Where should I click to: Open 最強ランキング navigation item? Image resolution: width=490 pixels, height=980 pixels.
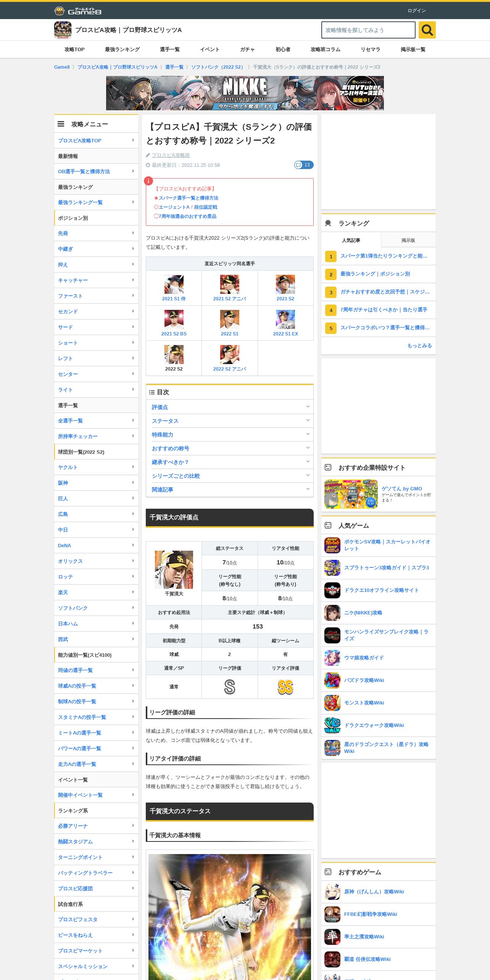122,50
